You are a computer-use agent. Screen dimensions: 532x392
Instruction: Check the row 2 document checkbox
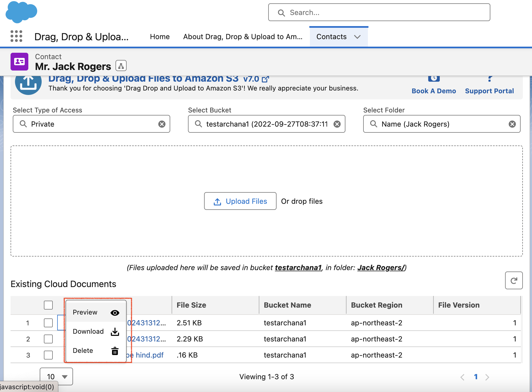click(48, 339)
